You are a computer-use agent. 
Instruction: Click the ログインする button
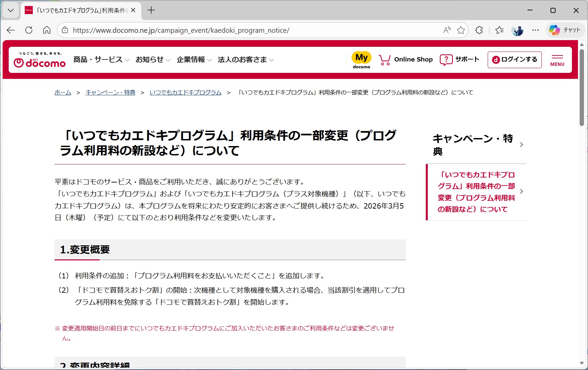514,60
